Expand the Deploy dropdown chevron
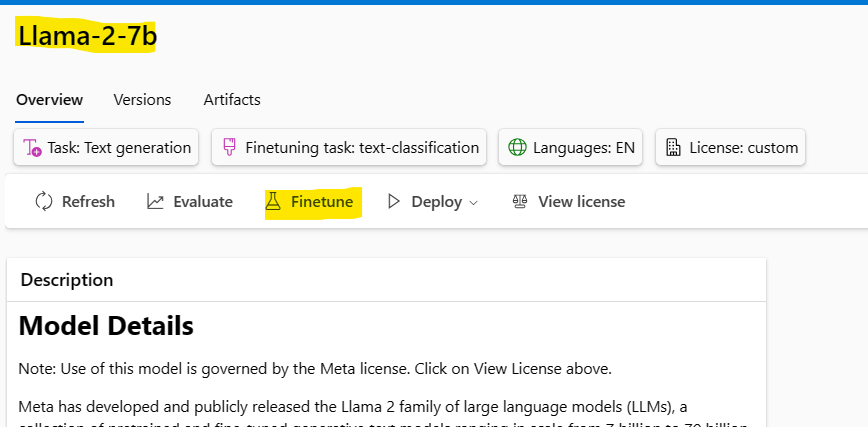This screenshot has width=868, height=427. point(474,203)
